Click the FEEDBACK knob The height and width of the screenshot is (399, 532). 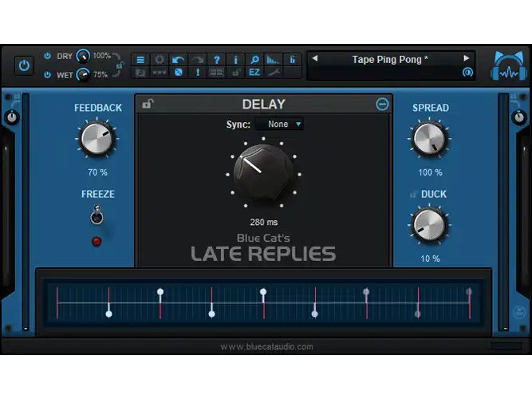(x=97, y=138)
